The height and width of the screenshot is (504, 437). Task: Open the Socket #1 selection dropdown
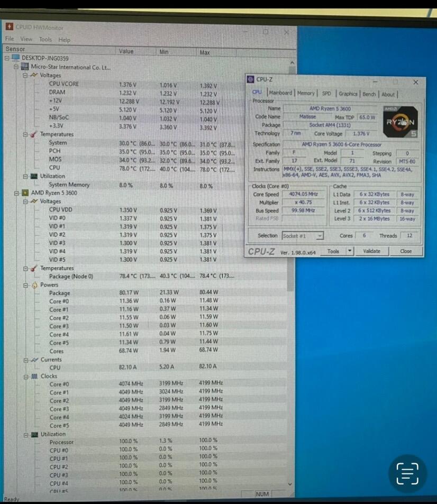point(320,236)
